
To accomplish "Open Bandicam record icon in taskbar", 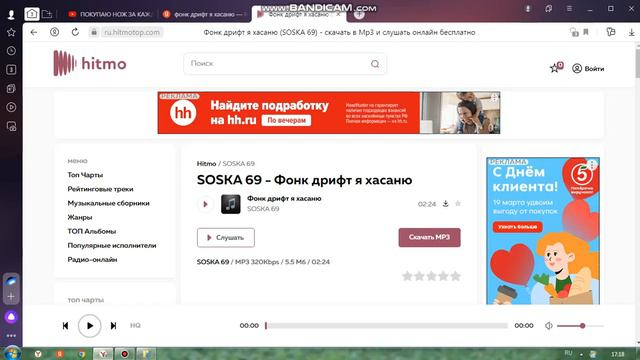I will click(x=124, y=354).
